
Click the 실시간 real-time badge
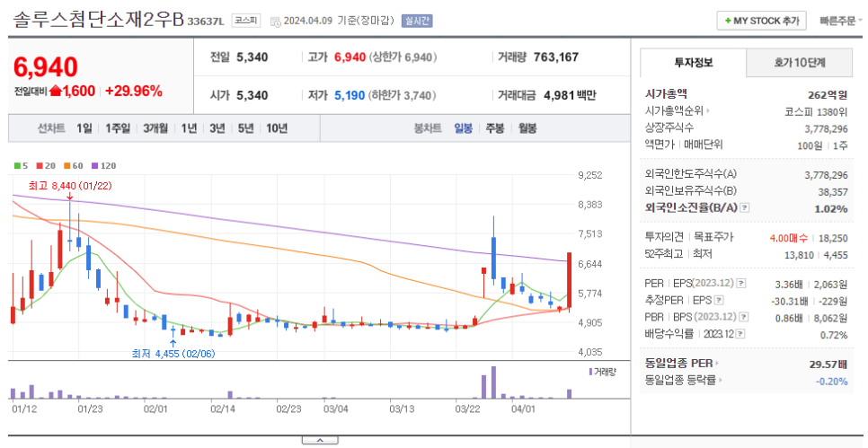417,21
